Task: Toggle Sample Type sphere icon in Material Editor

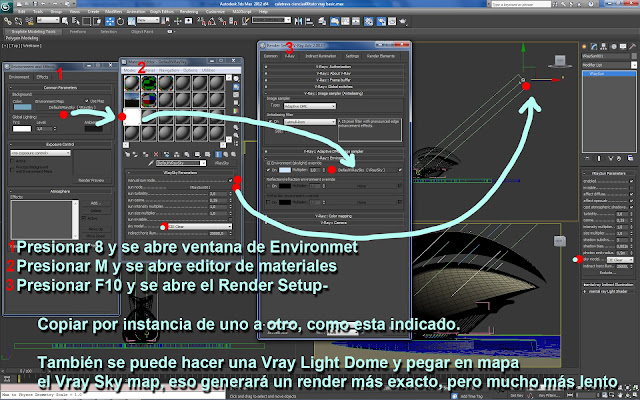Action: pyautogui.click(x=236, y=78)
